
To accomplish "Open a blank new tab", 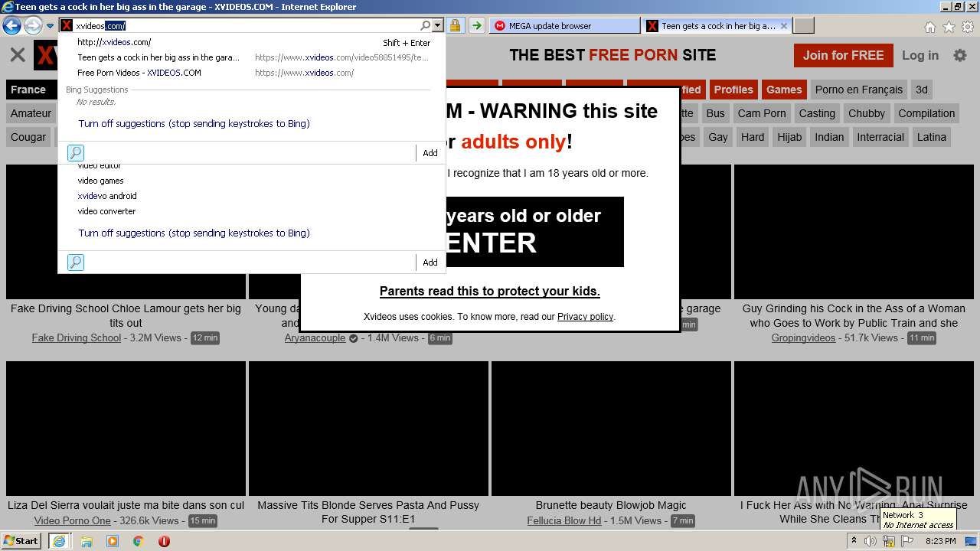I will (x=804, y=25).
